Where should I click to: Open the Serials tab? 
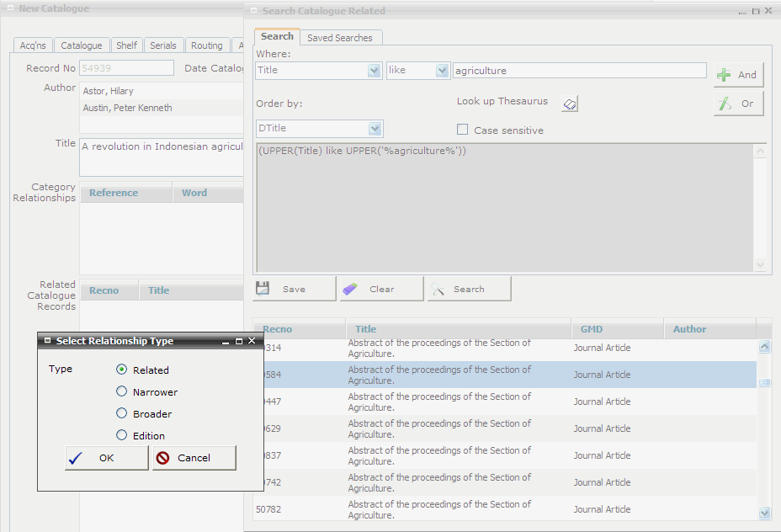click(163, 45)
